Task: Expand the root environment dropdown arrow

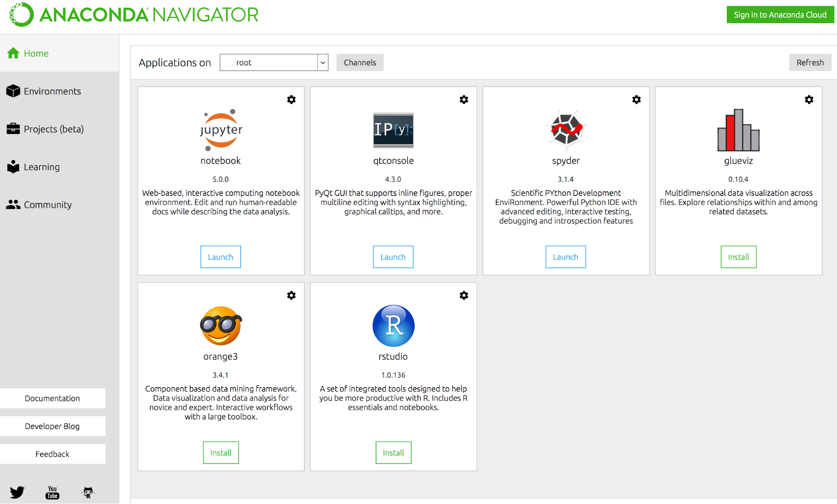Action: point(323,63)
